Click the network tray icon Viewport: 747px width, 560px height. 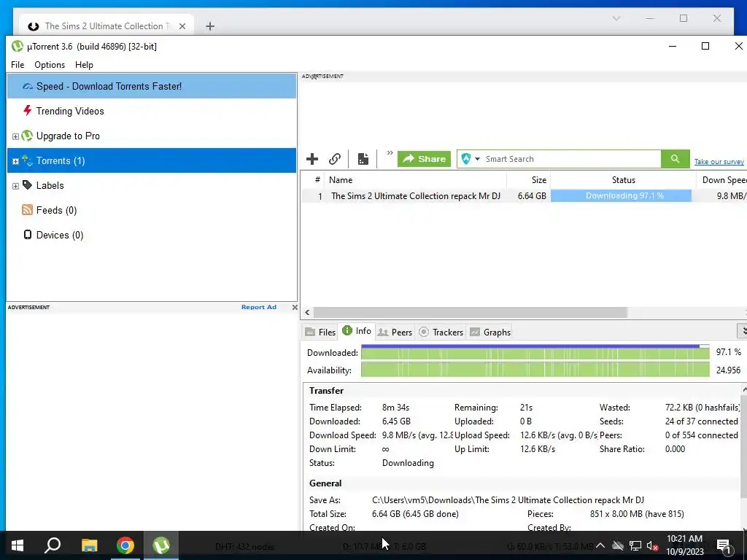coord(635,545)
